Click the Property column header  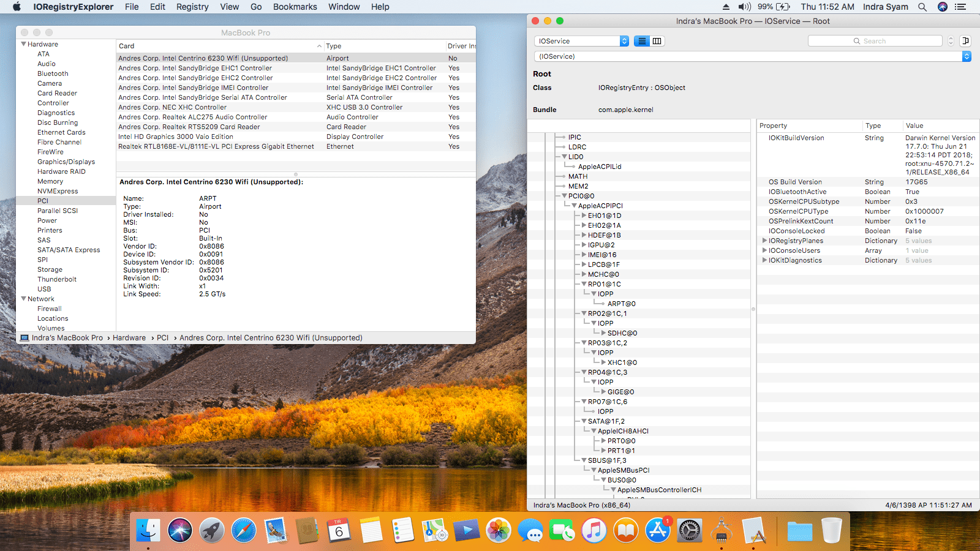[810, 126]
